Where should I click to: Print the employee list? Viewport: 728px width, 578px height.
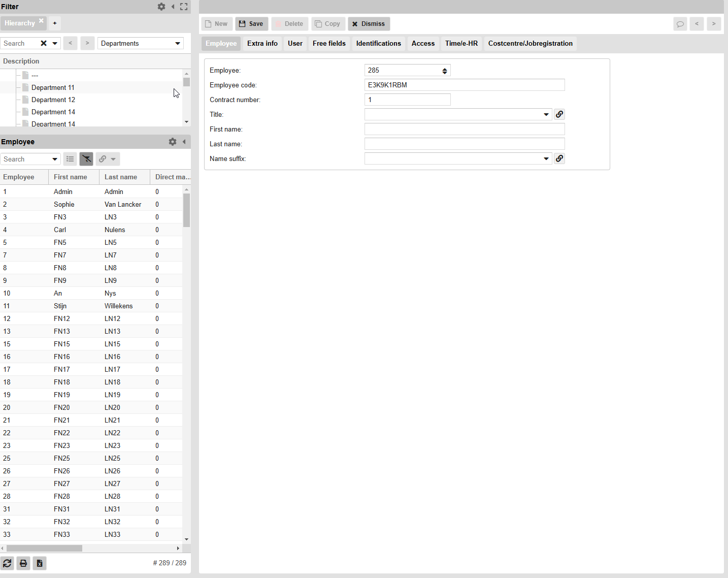pyautogui.click(x=23, y=563)
